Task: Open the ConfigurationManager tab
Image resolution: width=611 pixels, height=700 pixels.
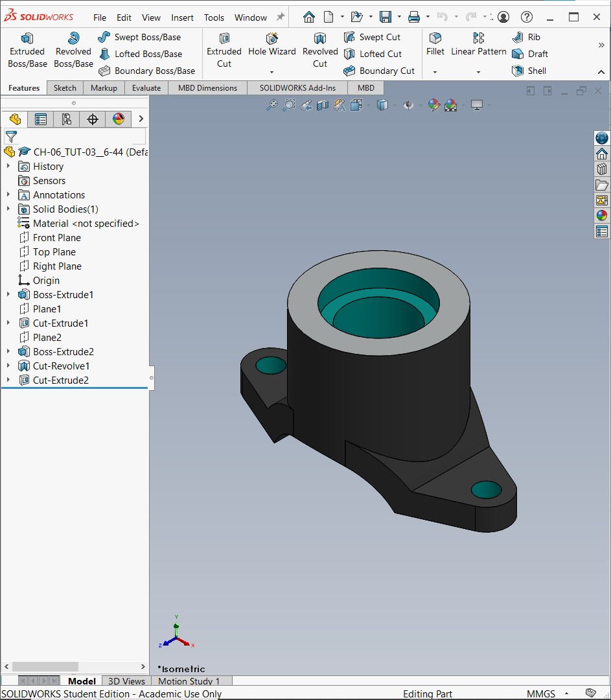Action: click(67, 119)
